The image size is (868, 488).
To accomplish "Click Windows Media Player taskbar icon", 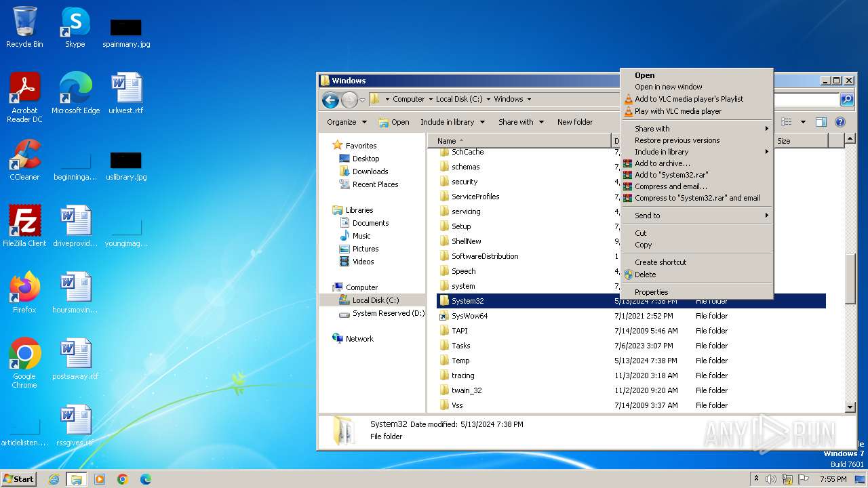I will point(100,479).
